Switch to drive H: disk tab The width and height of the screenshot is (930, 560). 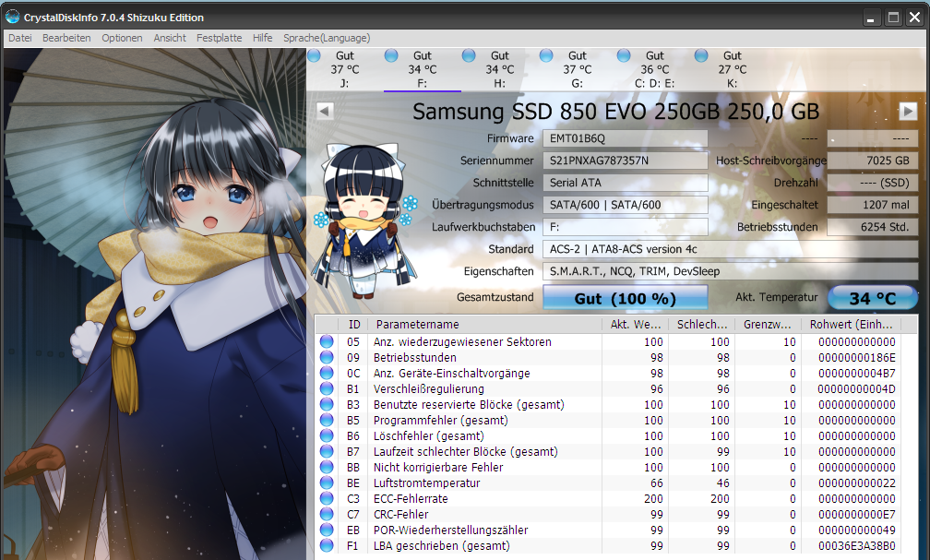point(500,69)
